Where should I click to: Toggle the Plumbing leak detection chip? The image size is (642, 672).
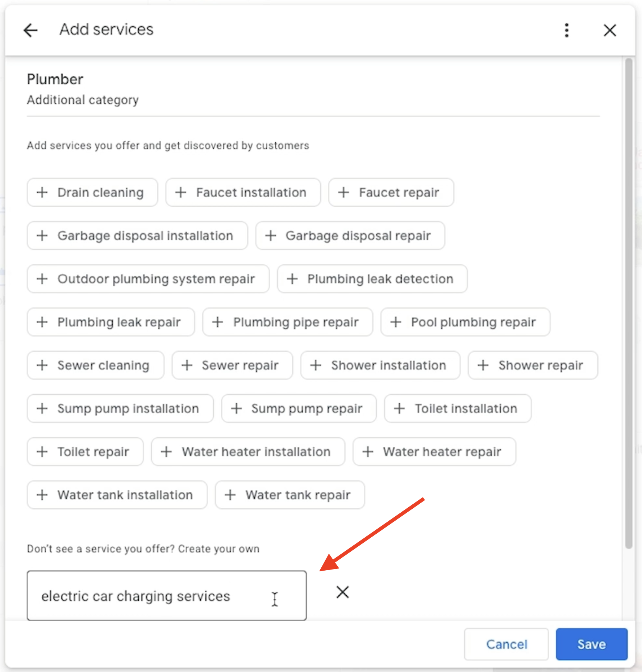372,279
